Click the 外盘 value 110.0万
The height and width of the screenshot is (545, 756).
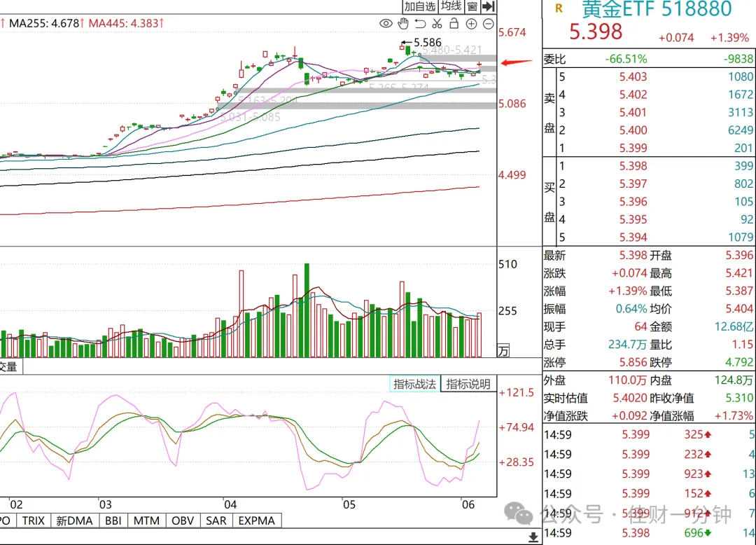tap(627, 380)
